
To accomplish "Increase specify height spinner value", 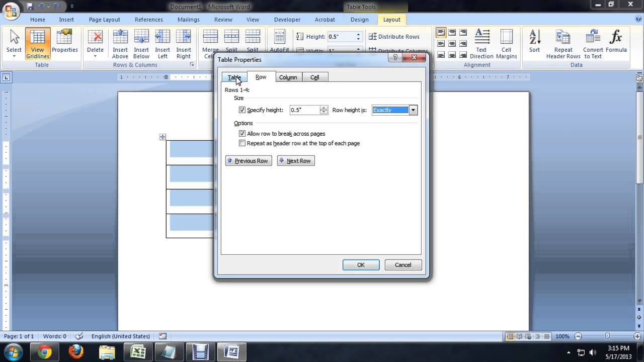I will 324,108.
